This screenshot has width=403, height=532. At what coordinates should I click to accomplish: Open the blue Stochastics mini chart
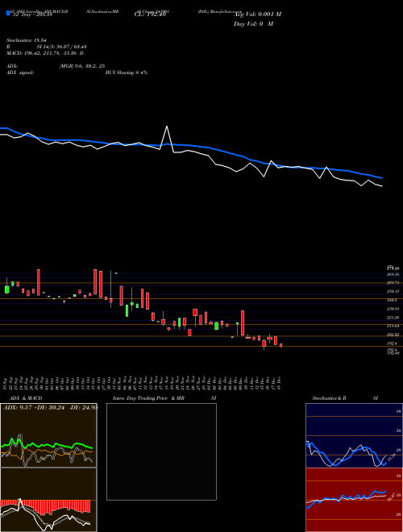(354, 435)
